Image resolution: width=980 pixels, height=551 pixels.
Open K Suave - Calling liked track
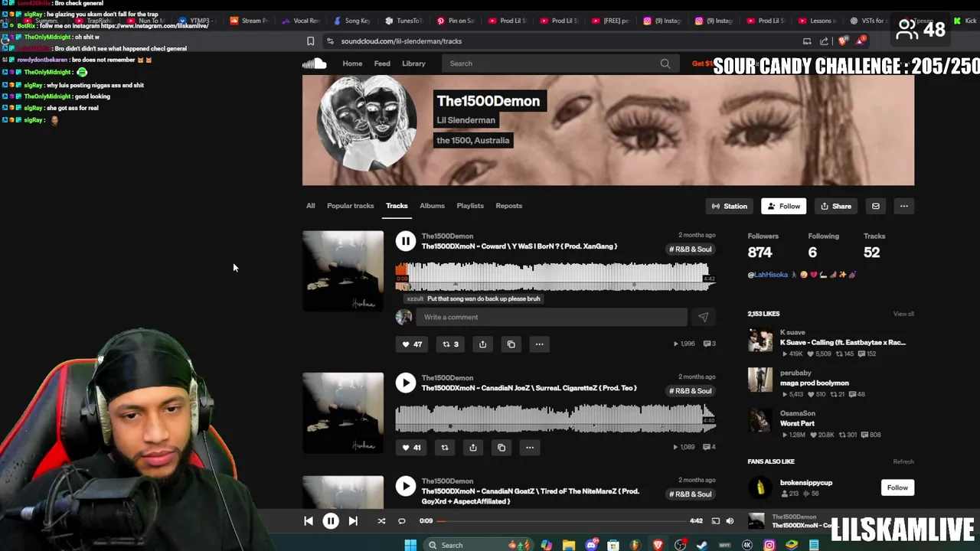click(x=842, y=342)
